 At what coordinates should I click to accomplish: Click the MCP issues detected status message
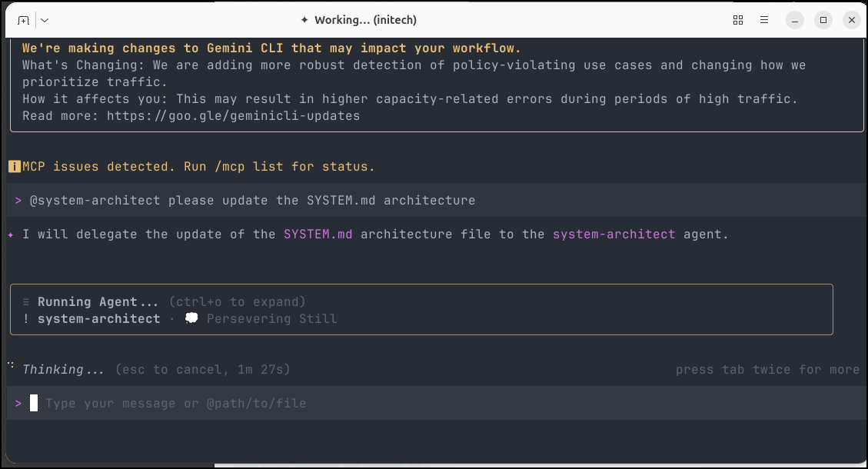(198, 167)
